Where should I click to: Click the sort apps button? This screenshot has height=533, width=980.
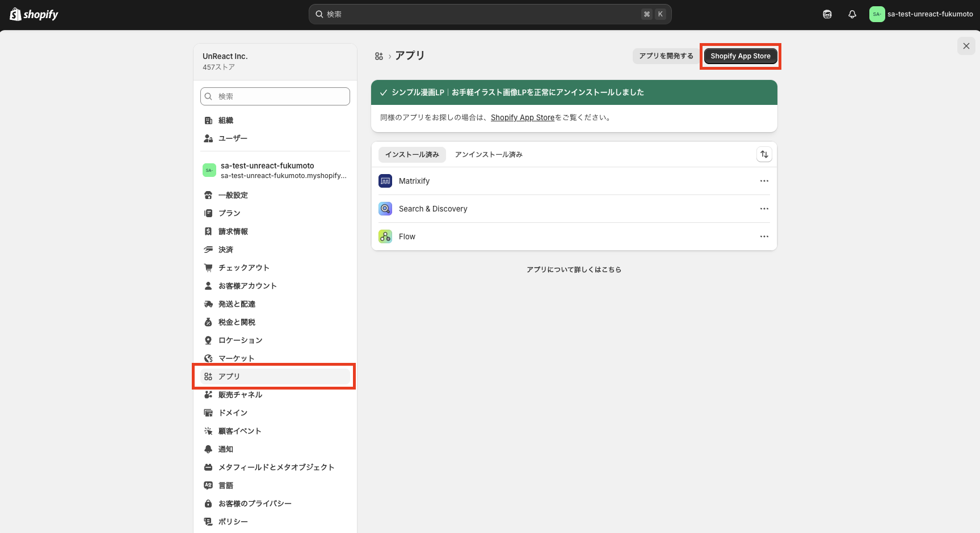click(x=764, y=154)
